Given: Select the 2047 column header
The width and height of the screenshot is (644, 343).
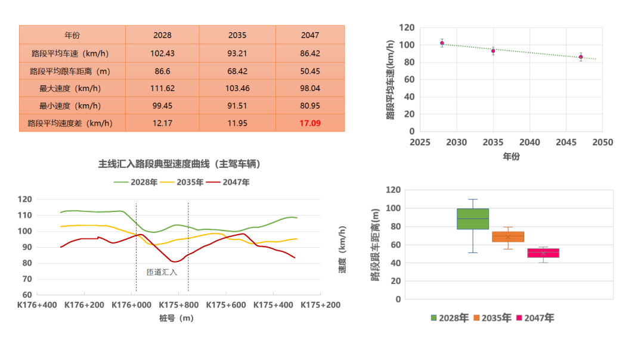Looking at the screenshot, I should [309, 35].
